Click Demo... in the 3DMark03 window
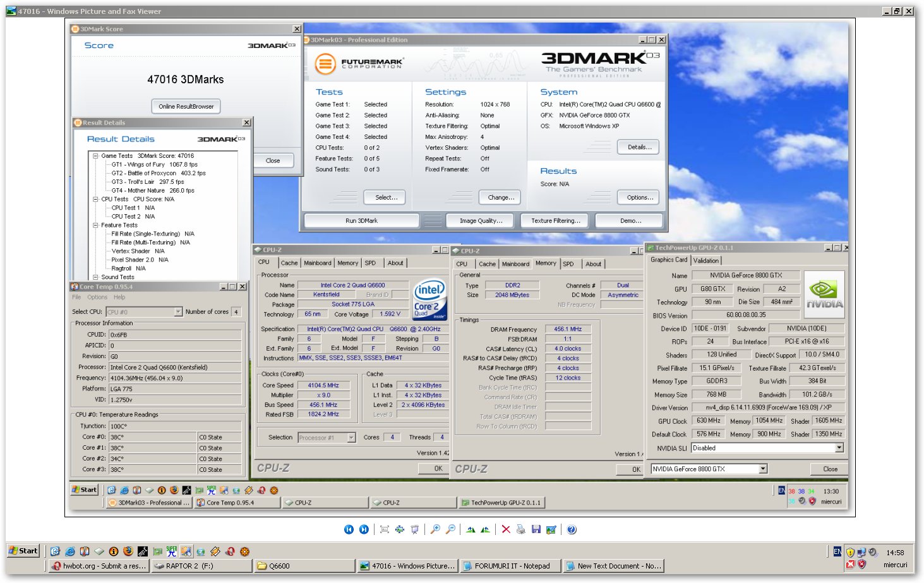Viewport: 924px width, 583px height. click(x=629, y=220)
